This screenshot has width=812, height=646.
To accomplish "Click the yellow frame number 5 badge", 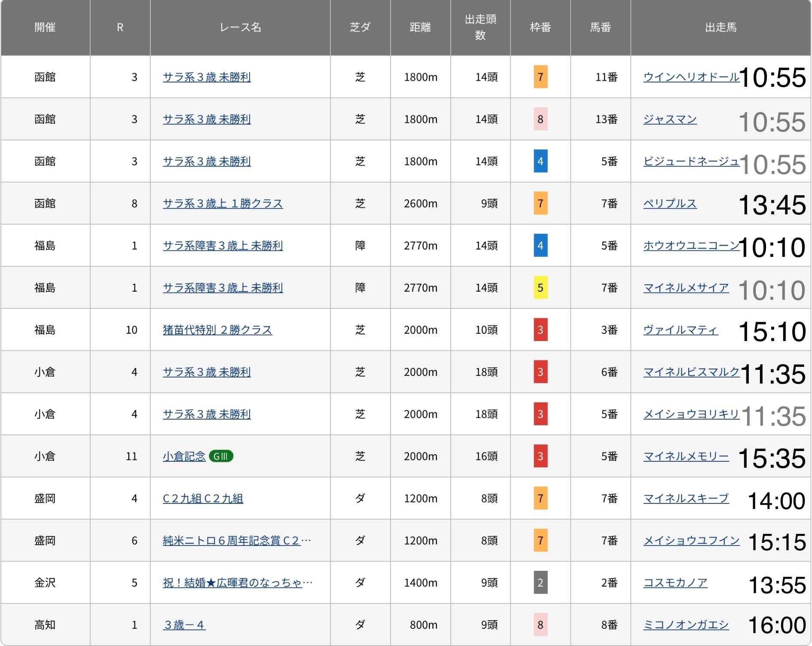I will coord(540,288).
